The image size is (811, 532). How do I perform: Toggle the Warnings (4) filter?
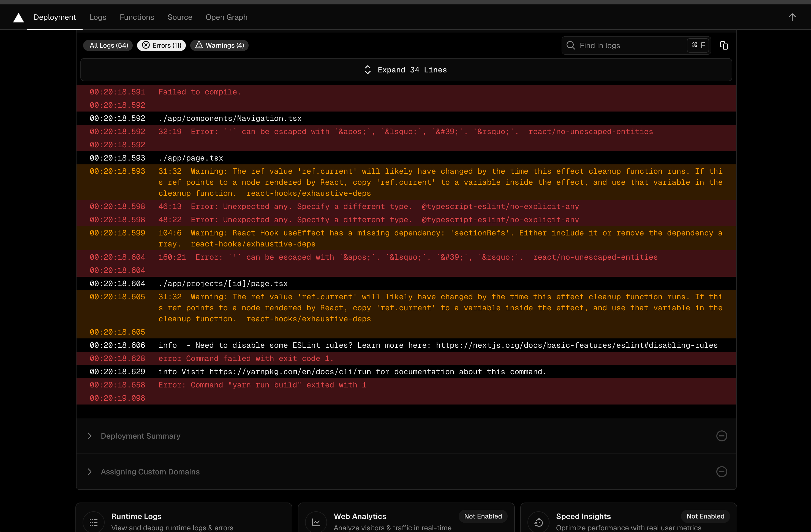(x=219, y=45)
